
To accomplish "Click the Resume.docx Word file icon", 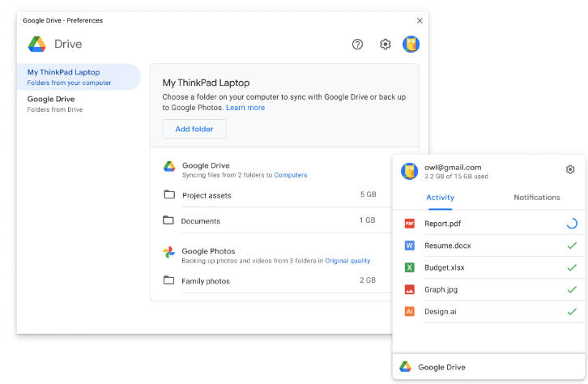I will tap(410, 245).
